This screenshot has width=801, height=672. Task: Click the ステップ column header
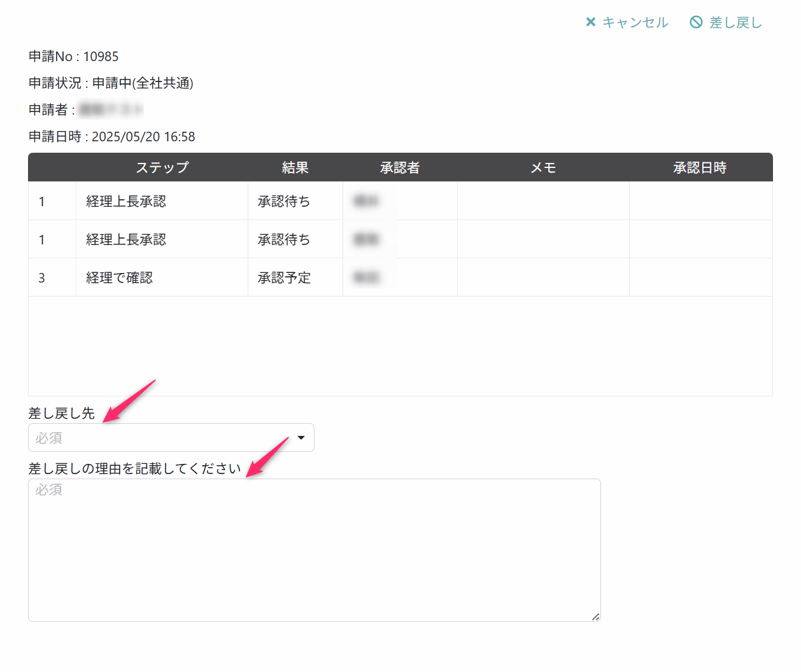coord(162,167)
